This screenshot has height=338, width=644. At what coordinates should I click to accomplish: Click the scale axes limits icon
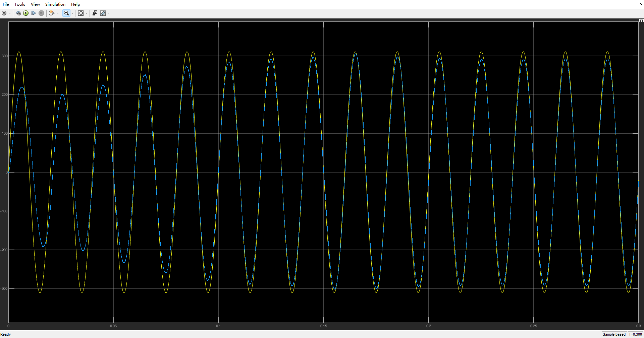pyautogui.click(x=81, y=13)
